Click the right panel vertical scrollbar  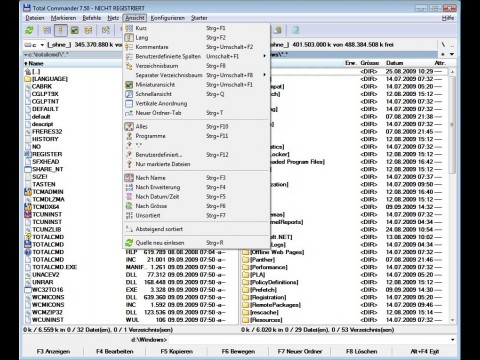click(452, 196)
